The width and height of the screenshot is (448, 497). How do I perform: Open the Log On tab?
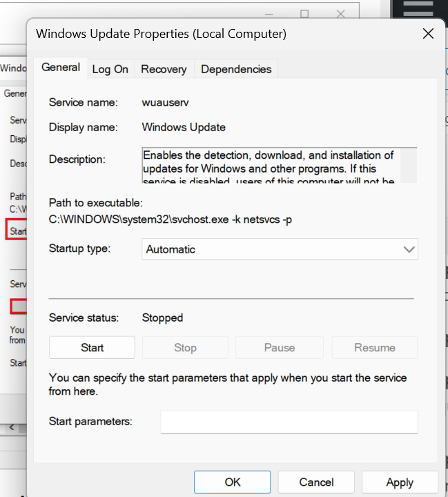[110, 69]
